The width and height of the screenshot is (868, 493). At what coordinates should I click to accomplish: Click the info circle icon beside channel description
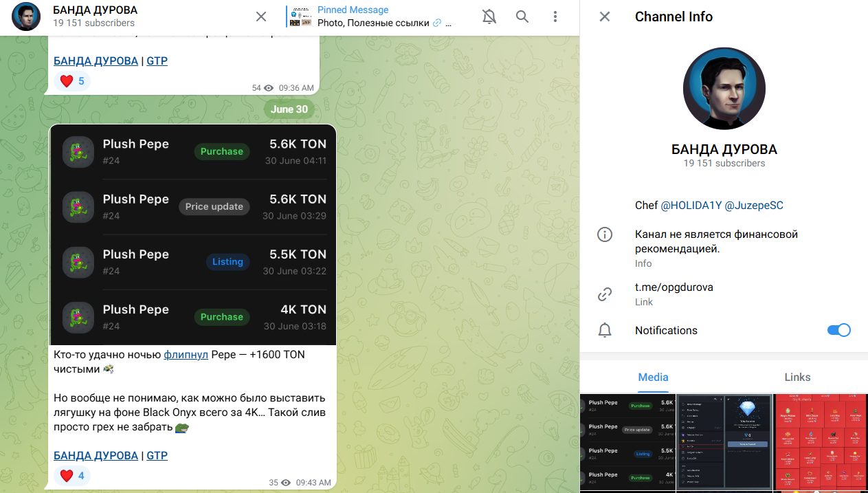(605, 234)
